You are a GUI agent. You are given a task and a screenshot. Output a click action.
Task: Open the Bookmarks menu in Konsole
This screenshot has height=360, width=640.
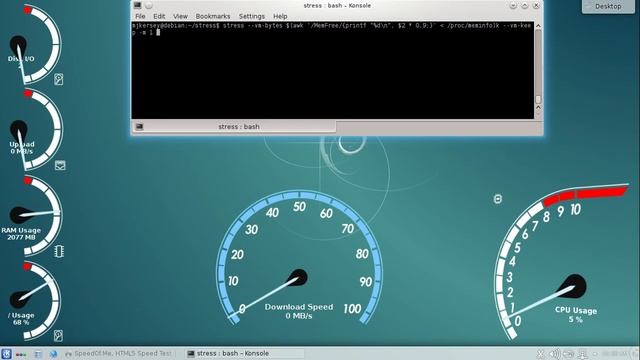213,16
